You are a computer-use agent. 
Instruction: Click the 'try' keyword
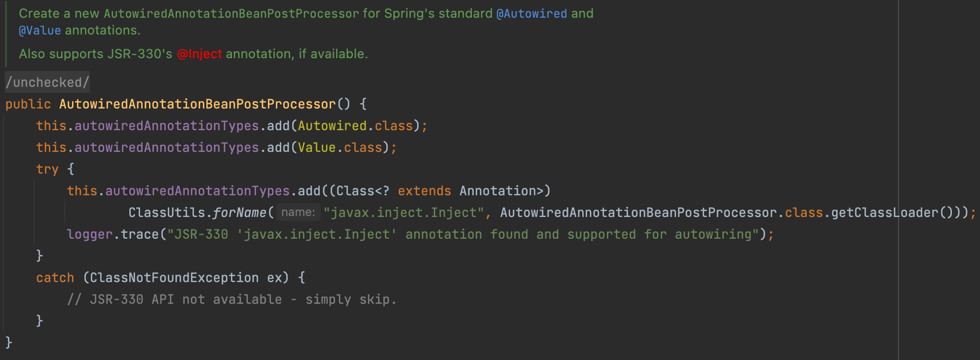coord(47,169)
